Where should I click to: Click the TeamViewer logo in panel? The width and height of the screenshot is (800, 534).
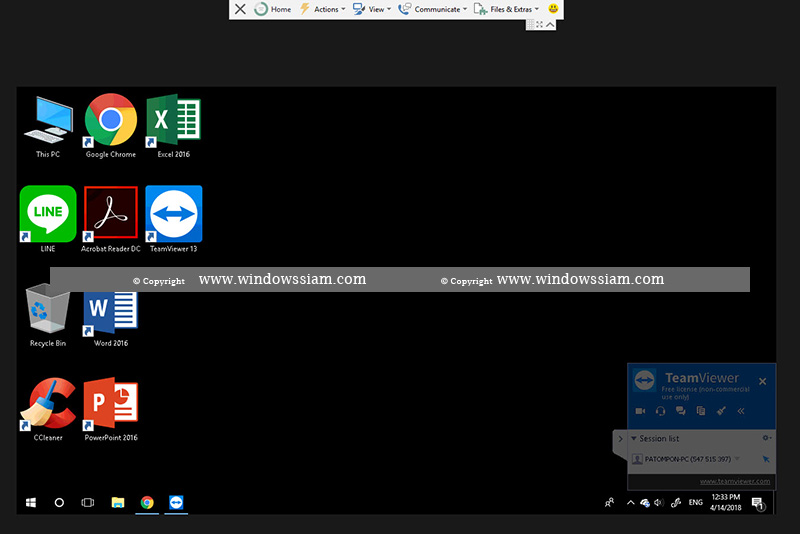644,380
